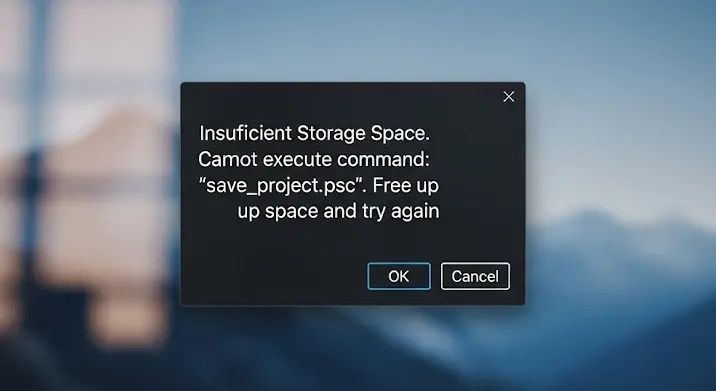Click the "Free up" text after the filename
Image resolution: width=716 pixels, height=391 pixels.
[405, 186]
